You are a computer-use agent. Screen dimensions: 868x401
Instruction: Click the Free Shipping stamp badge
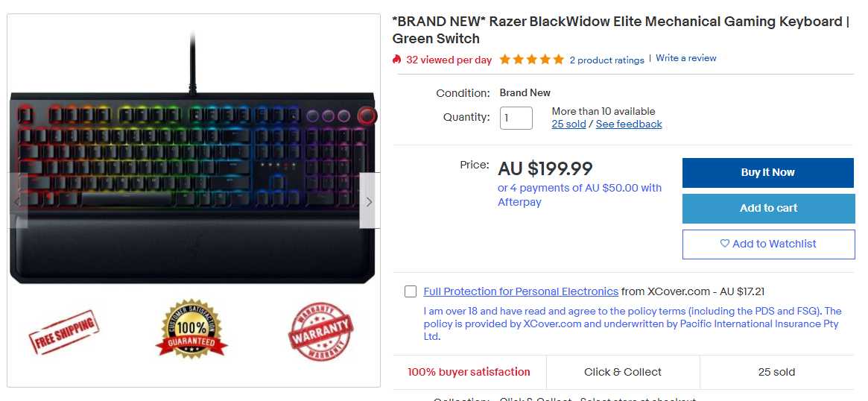tap(64, 332)
